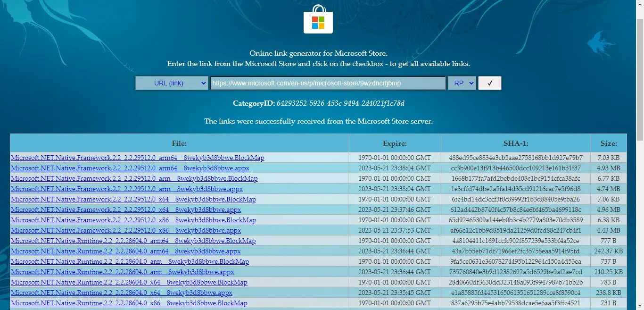Get Native.Framework 29512.0 x64 BlockMap file
The image size is (644, 310).
tap(133, 199)
